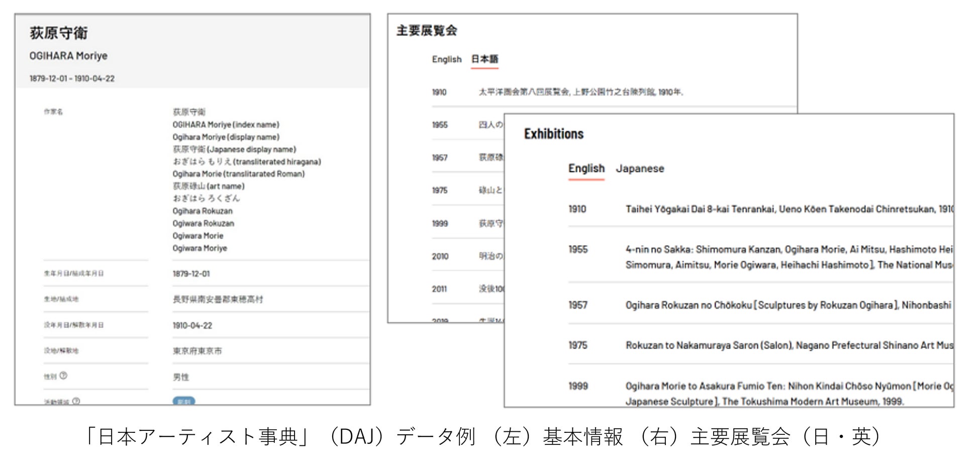Image resolution: width=980 pixels, height=462 pixels.
Task: Click the year 1957 in the 主要展覧会 list
Action: [439, 157]
